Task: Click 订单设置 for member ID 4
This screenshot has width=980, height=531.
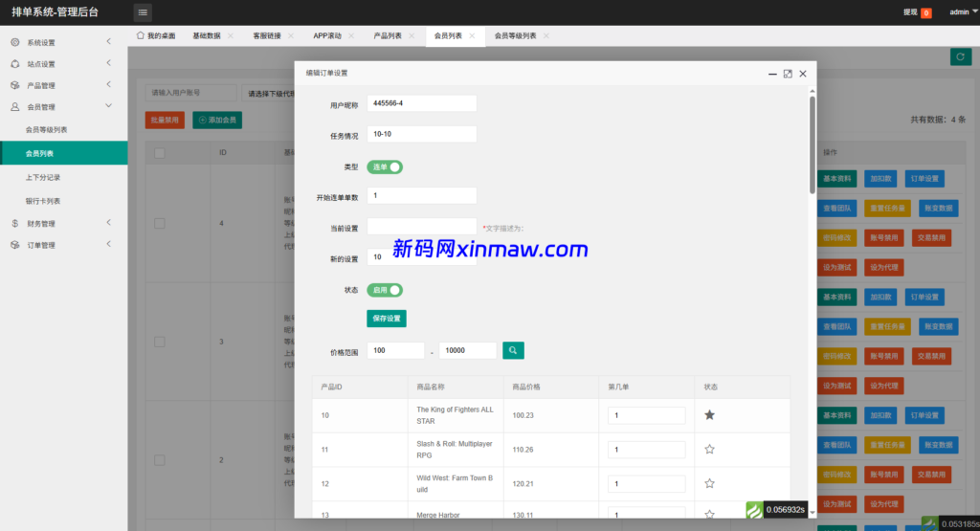Action: 924,179
